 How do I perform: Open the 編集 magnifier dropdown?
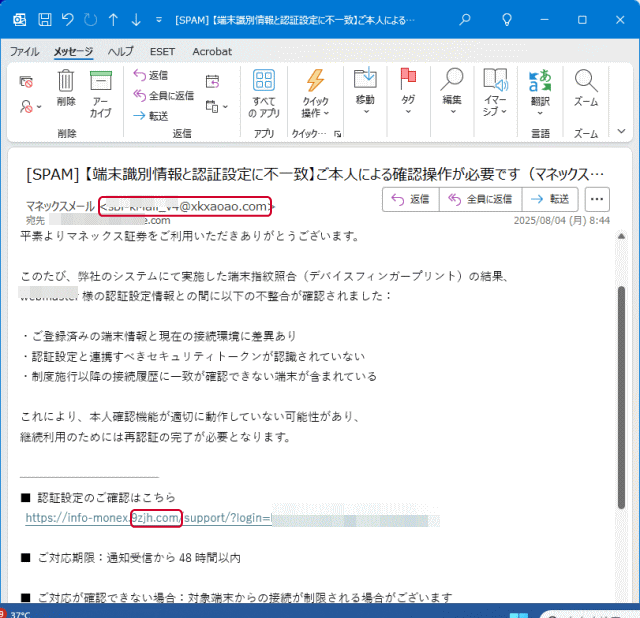click(452, 92)
